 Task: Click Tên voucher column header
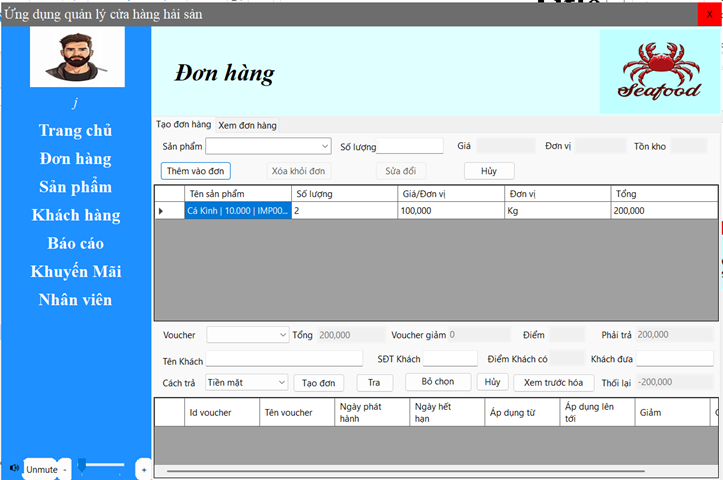[297, 413]
